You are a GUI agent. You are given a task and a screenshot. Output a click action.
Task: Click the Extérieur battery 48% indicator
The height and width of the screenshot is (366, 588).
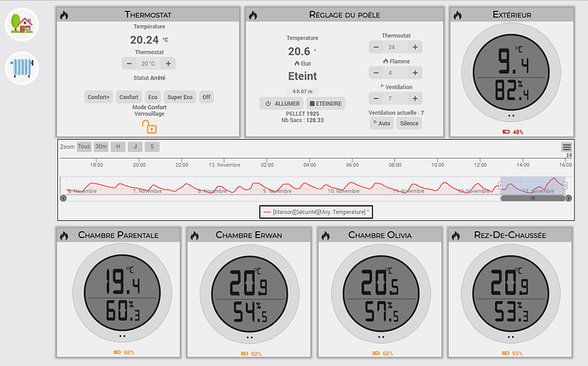[513, 132]
